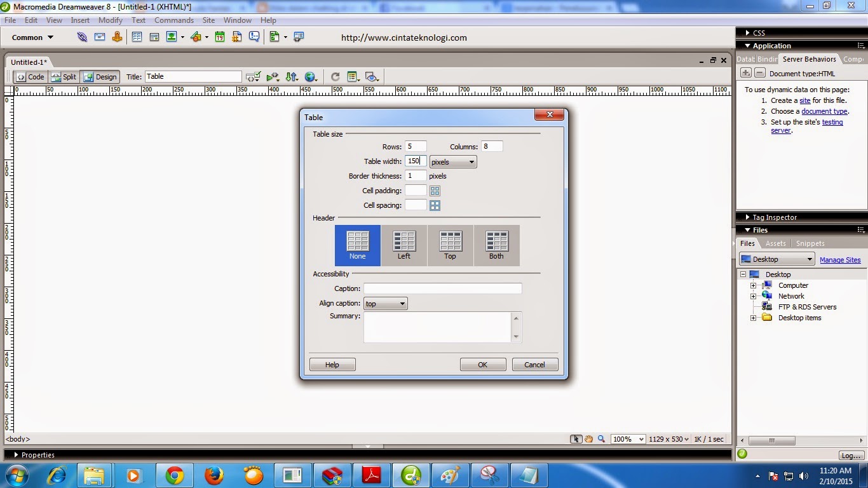This screenshot has width=868, height=488.
Task: Select the Left header option
Action: click(404, 245)
